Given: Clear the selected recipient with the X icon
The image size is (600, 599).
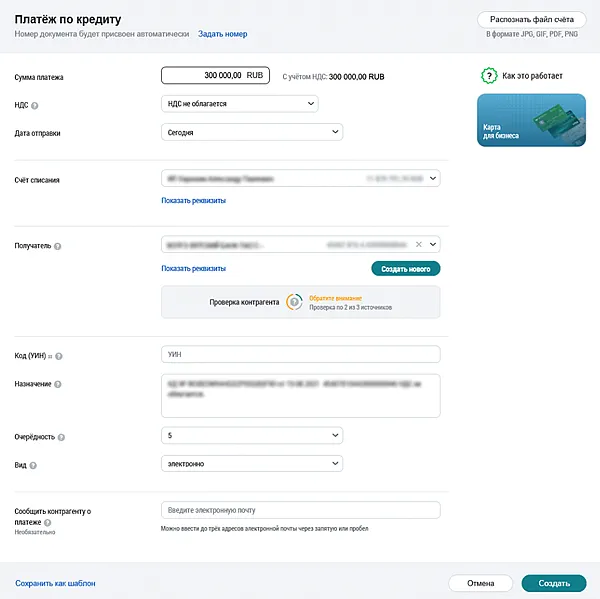Looking at the screenshot, I should (420, 243).
